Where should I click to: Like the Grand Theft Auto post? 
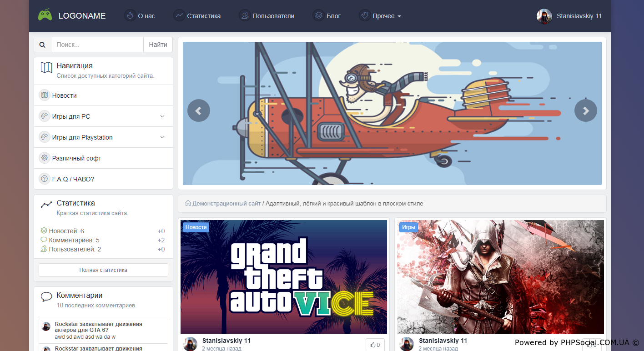pos(375,345)
